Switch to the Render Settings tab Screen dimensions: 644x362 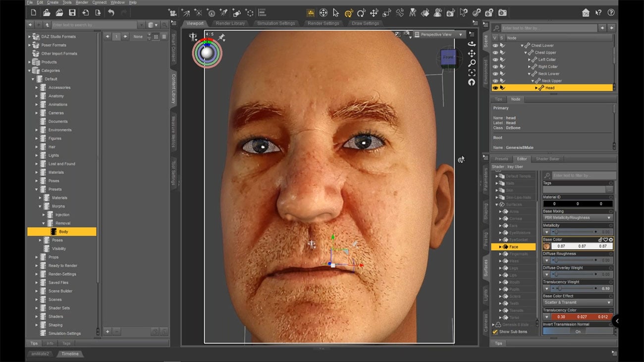click(x=323, y=22)
